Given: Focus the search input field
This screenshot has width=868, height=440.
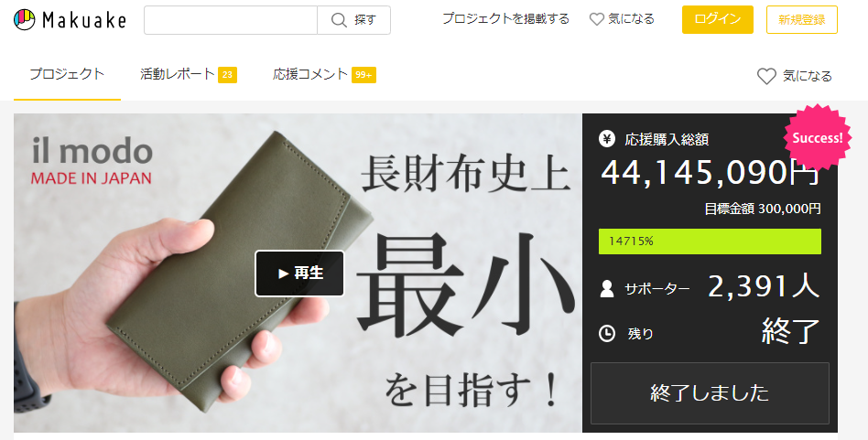Looking at the screenshot, I should pos(231,20).
